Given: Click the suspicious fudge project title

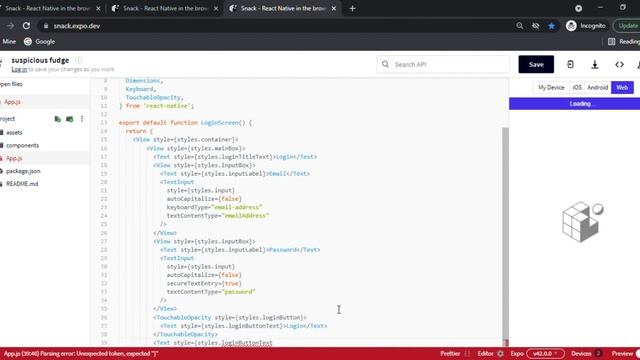Looking at the screenshot, I should pyautogui.click(x=40, y=60).
